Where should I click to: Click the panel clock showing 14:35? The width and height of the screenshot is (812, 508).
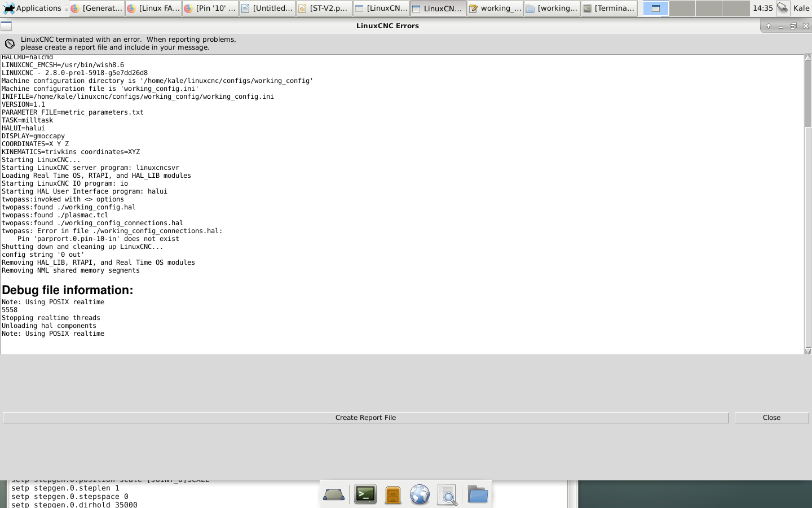762,8
